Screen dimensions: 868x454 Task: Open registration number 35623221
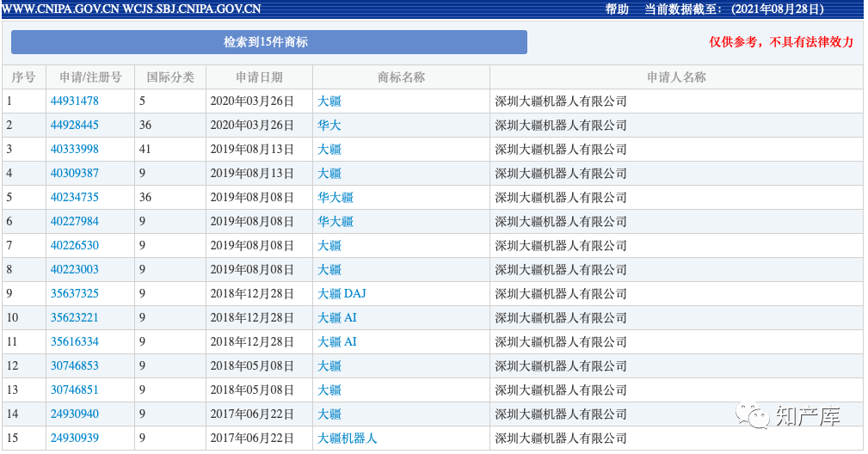[74, 318]
